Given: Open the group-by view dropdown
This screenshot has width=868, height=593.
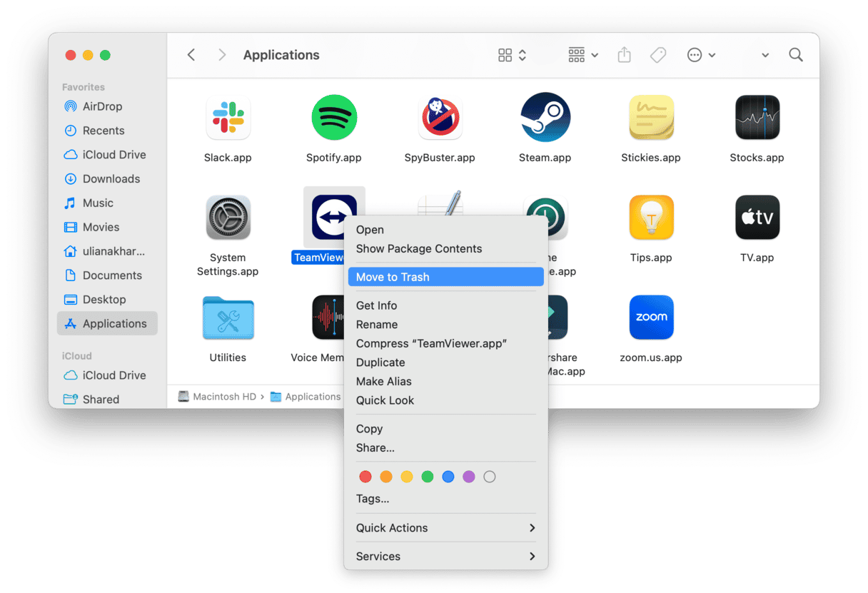Looking at the screenshot, I should click(x=583, y=55).
